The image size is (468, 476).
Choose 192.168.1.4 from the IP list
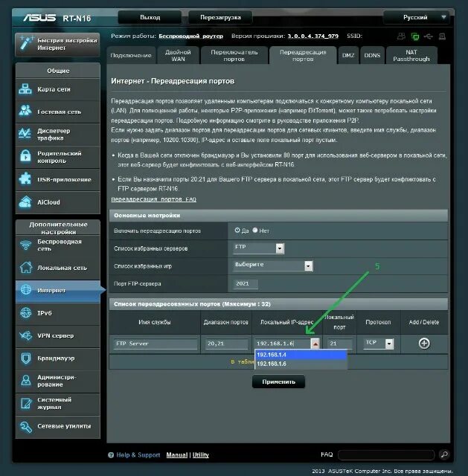click(x=301, y=355)
